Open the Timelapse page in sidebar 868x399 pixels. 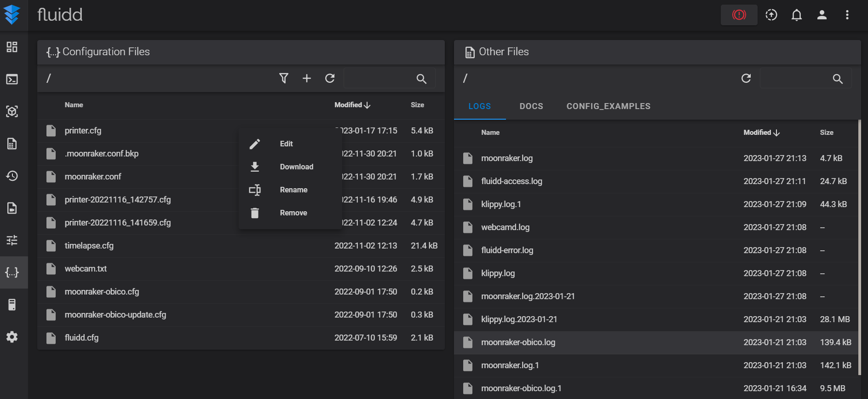pos(12,208)
